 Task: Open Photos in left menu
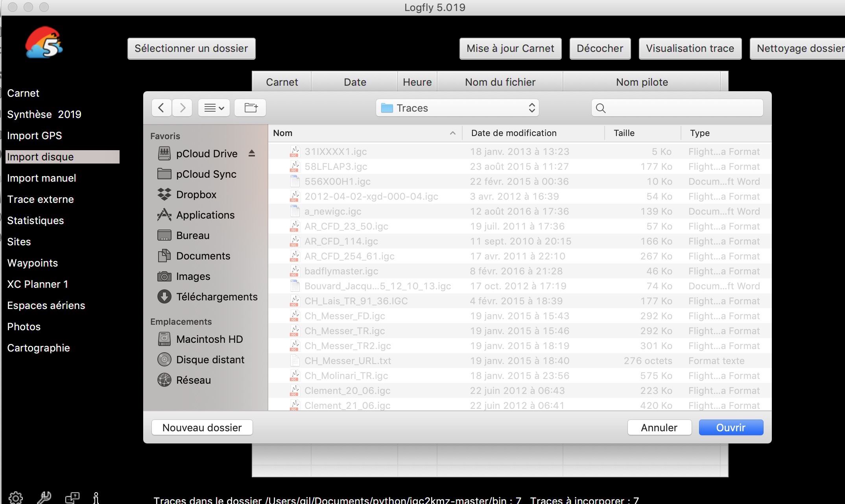[x=24, y=327]
